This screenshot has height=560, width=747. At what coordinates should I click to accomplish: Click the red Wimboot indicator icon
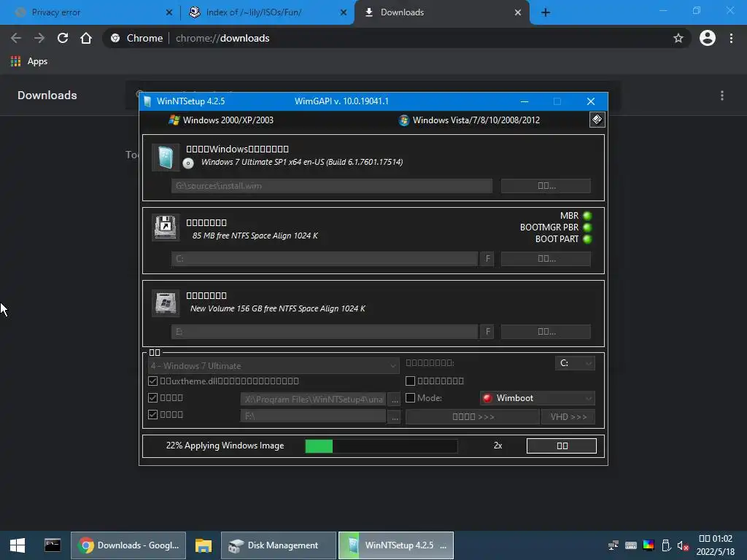coord(487,398)
